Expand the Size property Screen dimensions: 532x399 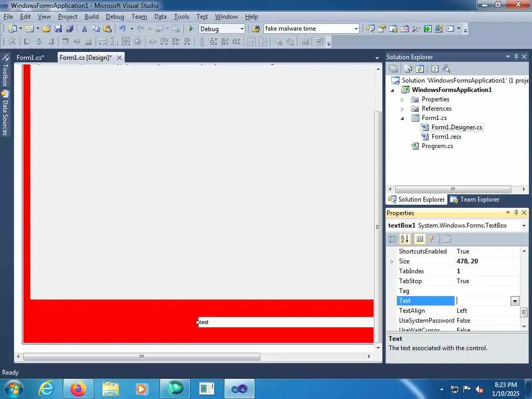coord(392,261)
